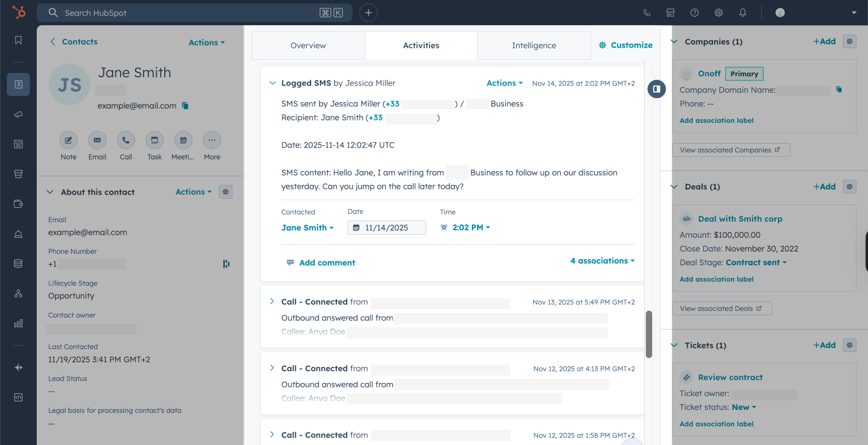Click the phone number calling provider icon
Image resolution: width=868 pixels, height=445 pixels.
click(x=226, y=264)
